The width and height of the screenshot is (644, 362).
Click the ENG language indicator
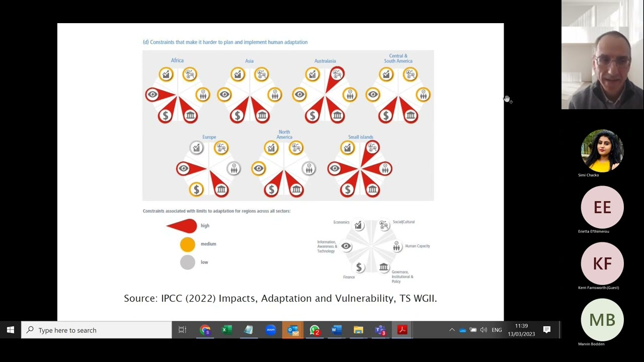pos(497,330)
